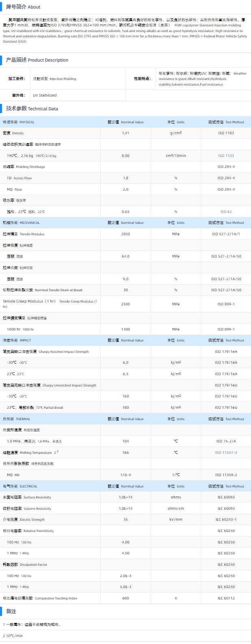Click the IEC 60243-1 electric strength standard
This screenshot has height=644, width=251.
coord(226,519)
